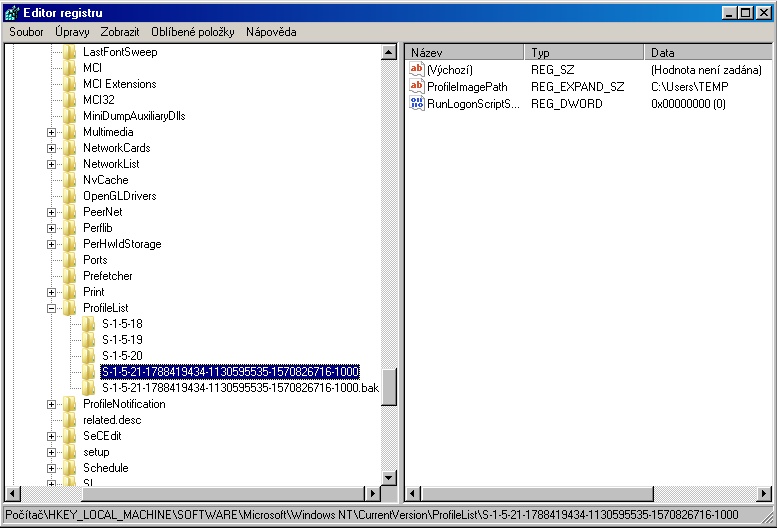Open the Soubor menu

26,32
